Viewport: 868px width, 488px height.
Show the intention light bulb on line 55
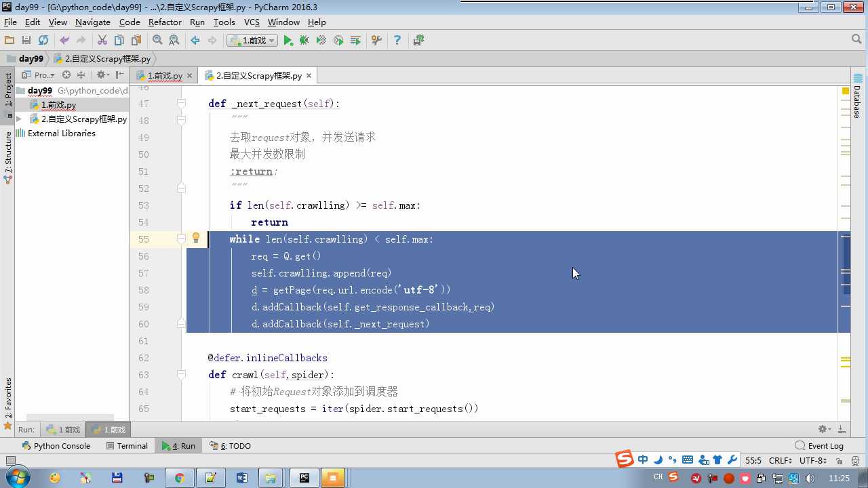[196, 238]
